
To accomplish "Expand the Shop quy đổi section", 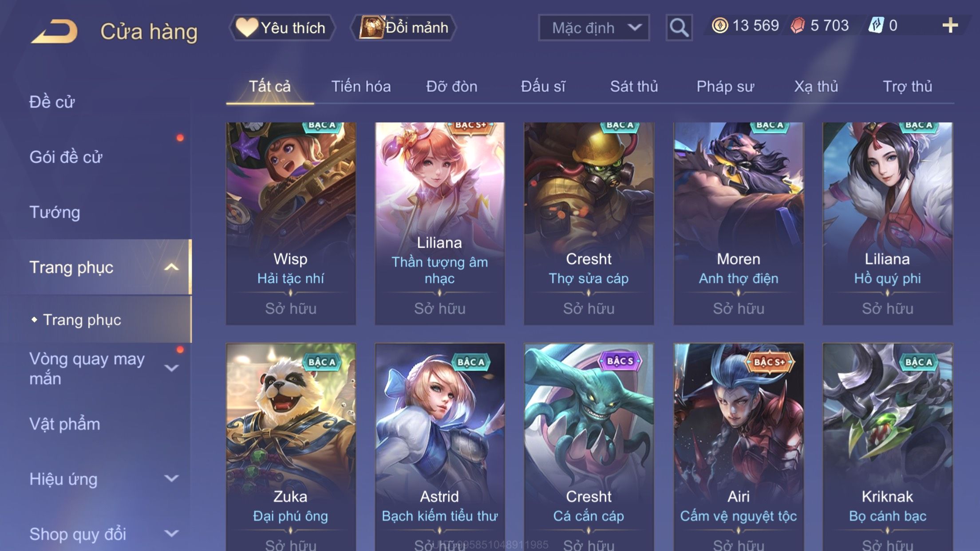I will click(x=171, y=533).
